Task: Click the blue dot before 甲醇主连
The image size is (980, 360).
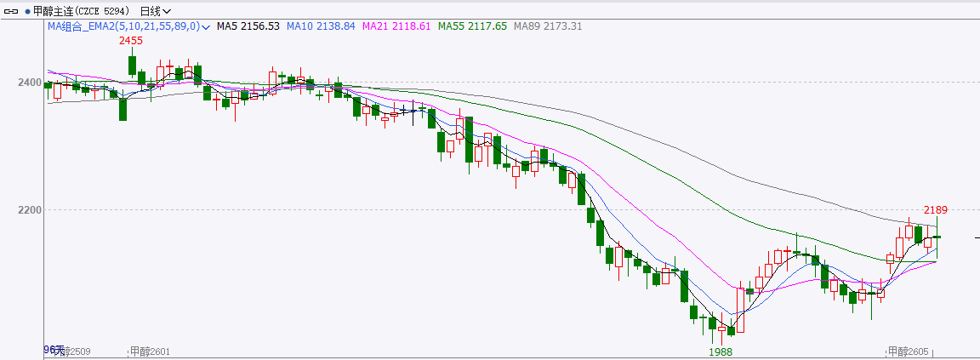Action: click(x=26, y=11)
